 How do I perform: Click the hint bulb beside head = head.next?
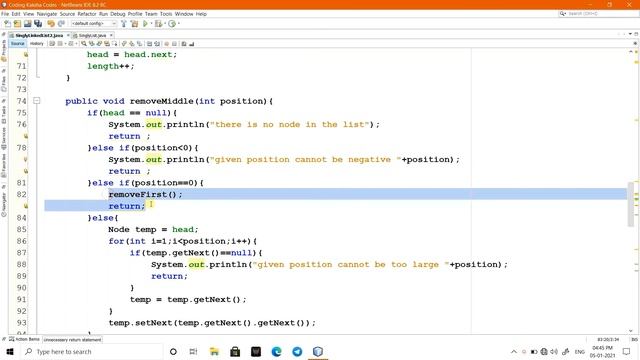(26, 54)
